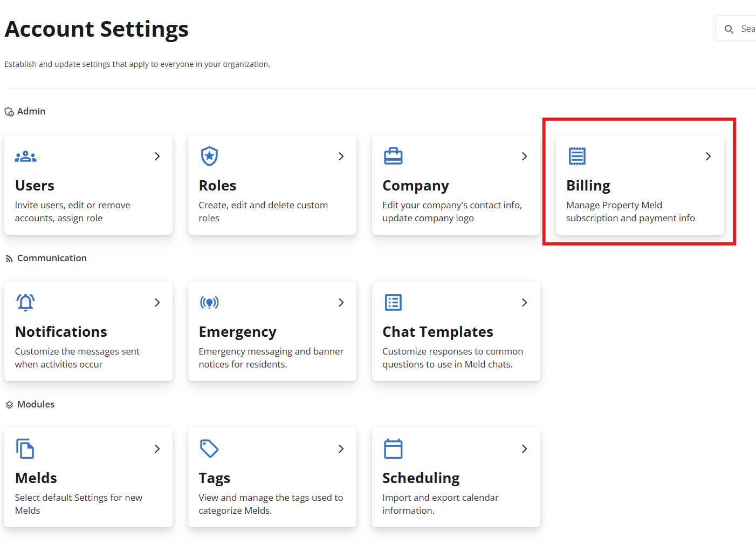Click the Scheduling calendar icon
756x551 pixels.
click(x=393, y=448)
